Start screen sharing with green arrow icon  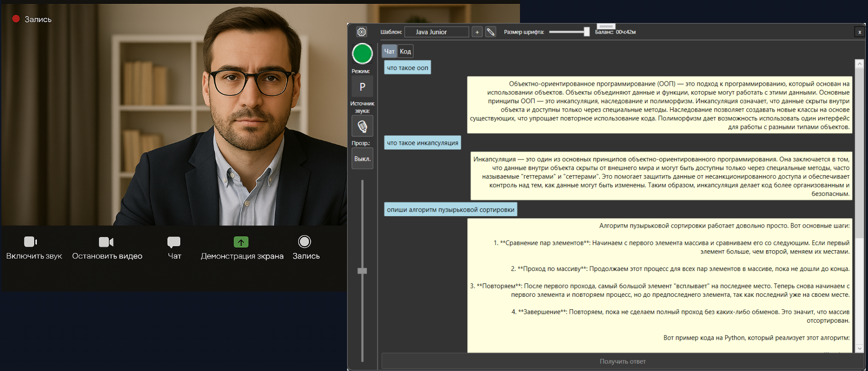point(241,242)
